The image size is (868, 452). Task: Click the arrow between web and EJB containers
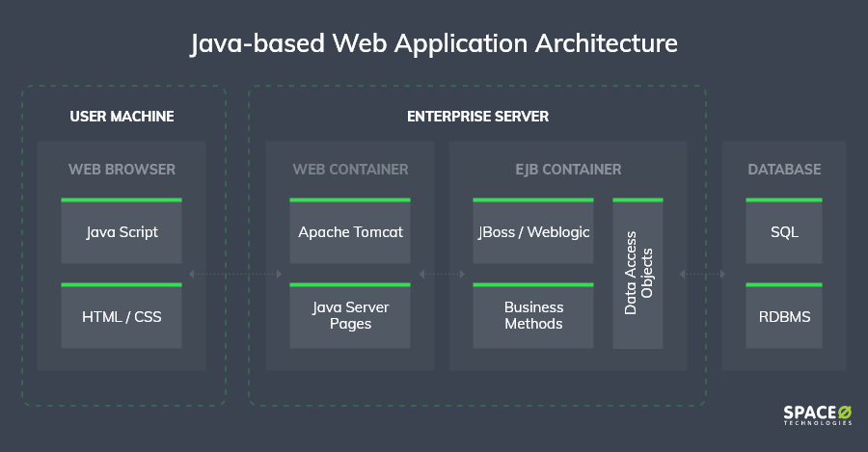[x=442, y=274]
